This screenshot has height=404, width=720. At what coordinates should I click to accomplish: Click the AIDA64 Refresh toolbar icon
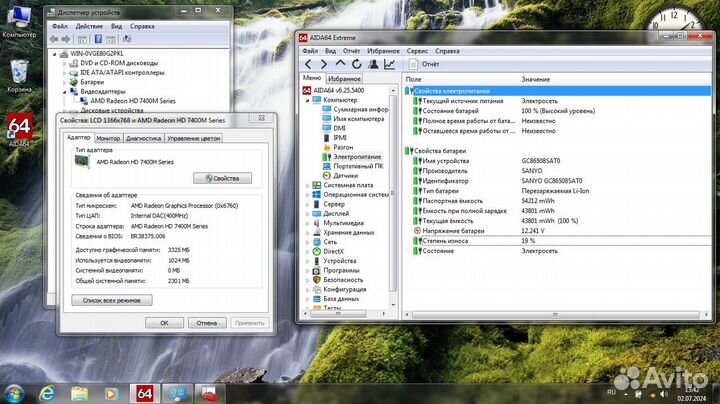[357, 64]
